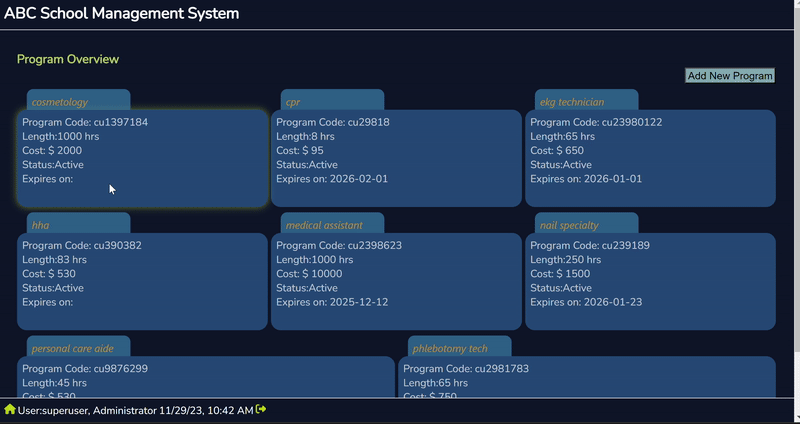This screenshot has width=800, height=424.
Task: Click Cost: $ 1500 text
Action: click(560, 273)
